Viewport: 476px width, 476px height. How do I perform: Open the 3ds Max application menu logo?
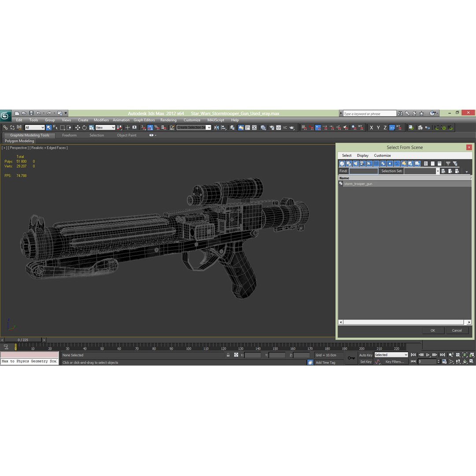pos(5,115)
